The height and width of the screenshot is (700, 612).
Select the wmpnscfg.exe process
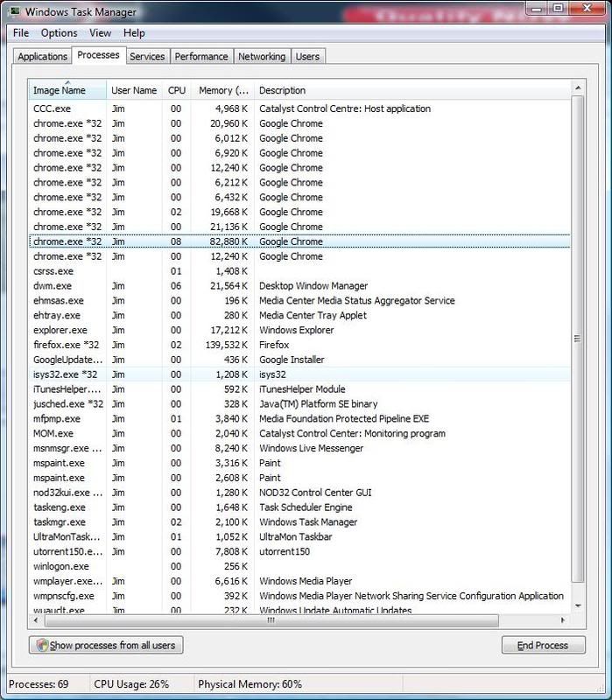tap(299, 596)
